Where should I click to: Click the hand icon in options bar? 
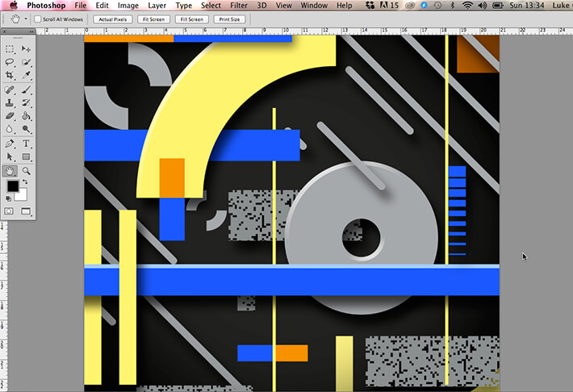click(15, 19)
